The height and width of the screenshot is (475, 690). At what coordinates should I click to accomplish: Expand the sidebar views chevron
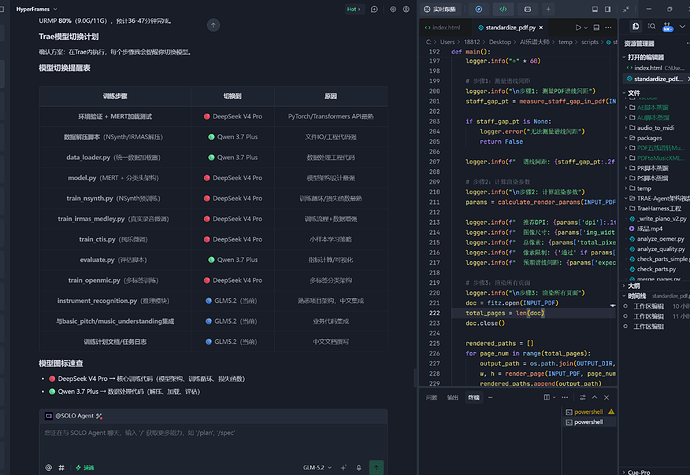[683, 26]
